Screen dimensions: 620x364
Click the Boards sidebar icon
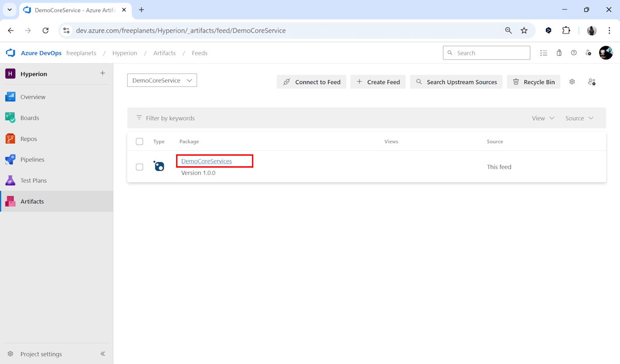tap(10, 118)
